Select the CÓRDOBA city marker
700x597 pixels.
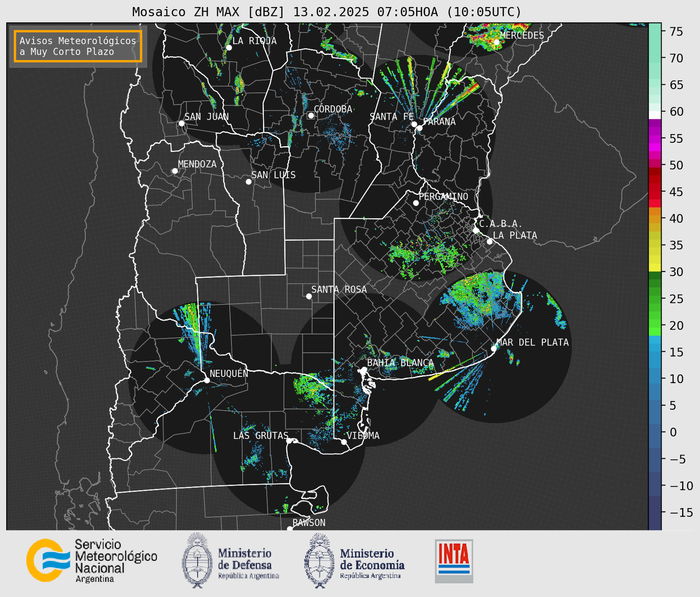pos(311,115)
